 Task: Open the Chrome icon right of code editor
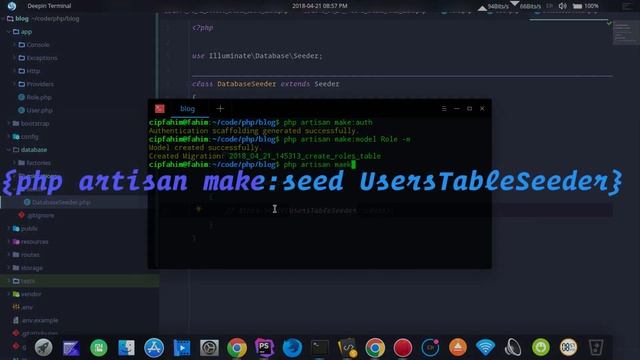tap(375, 348)
